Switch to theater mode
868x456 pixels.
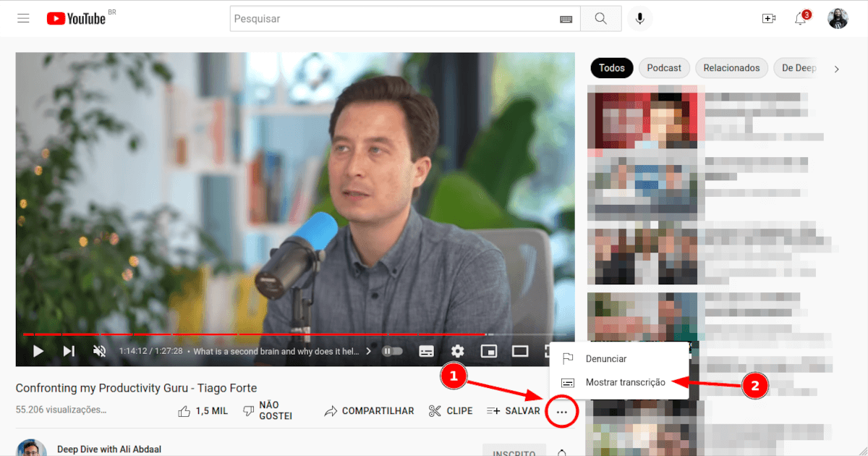tap(520, 352)
